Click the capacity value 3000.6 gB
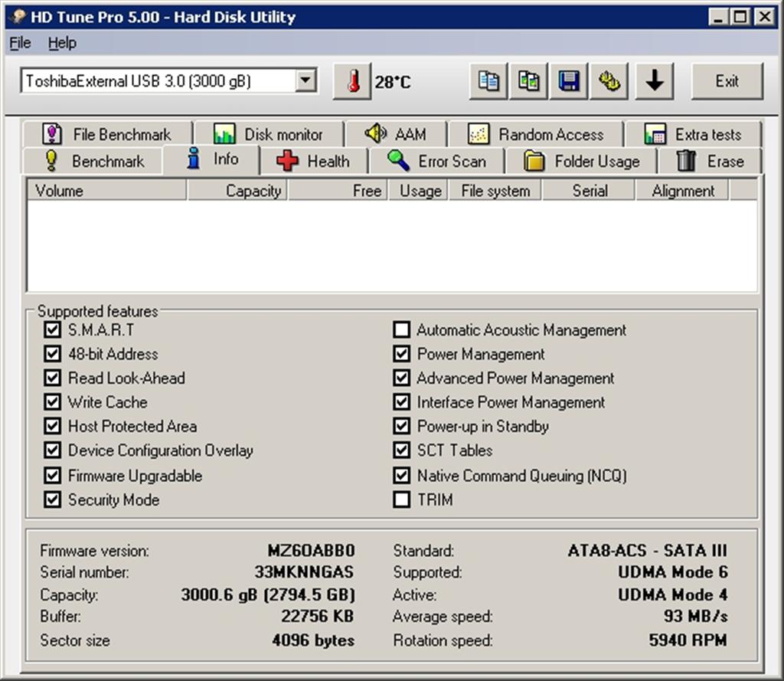This screenshot has height=681, width=784. point(268,594)
